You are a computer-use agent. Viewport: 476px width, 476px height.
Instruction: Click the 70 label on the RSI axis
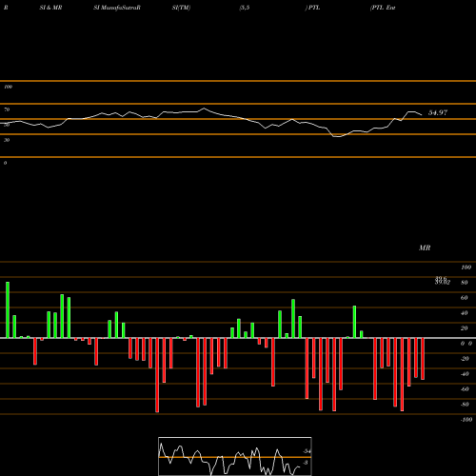(7, 109)
